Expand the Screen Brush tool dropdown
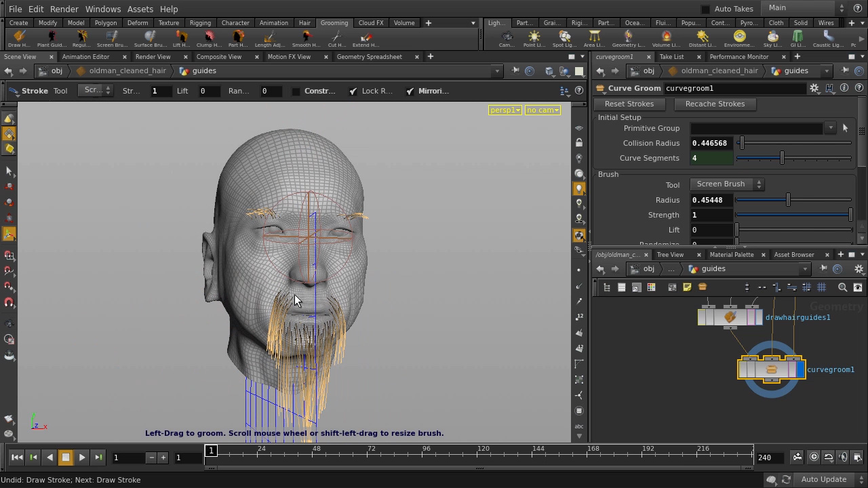This screenshot has width=868, height=488. [727, 184]
